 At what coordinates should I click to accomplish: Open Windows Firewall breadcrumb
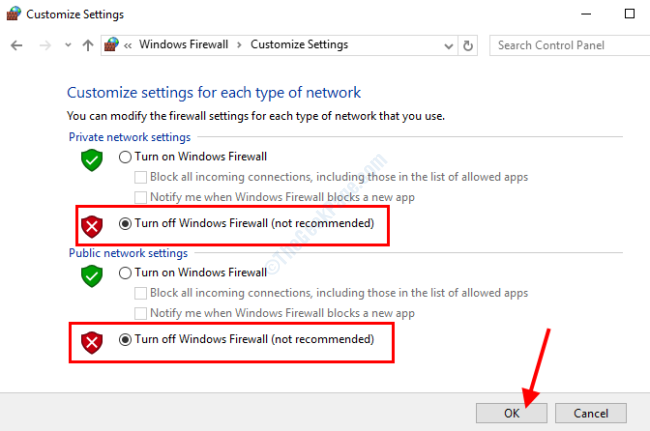click(x=184, y=44)
